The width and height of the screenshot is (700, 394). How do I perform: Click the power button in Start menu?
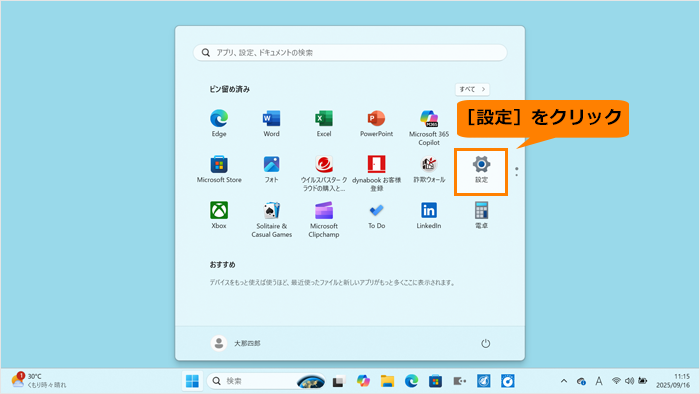[x=485, y=343]
